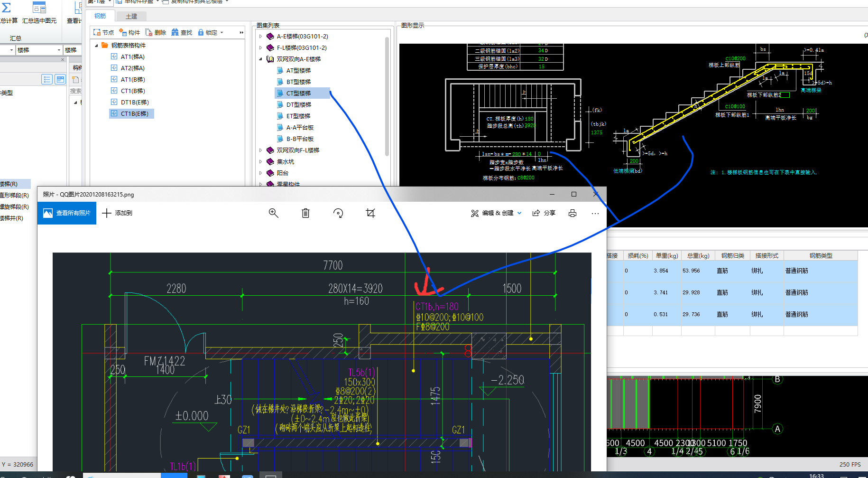This screenshot has height=478, width=868.
Task: Select A-A平台板 in atlas list
Action: [300, 127]
